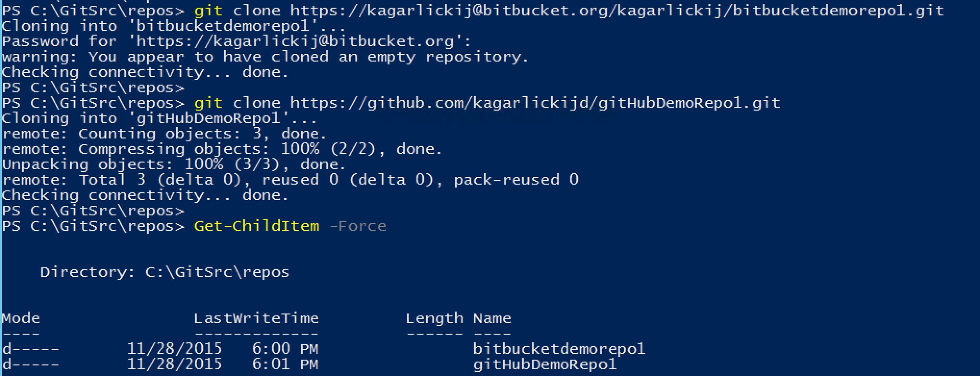Click the Cloning into 'gitHubDemoRepo1' line
The image size is (980, 376).
click(x=160, y=118)
